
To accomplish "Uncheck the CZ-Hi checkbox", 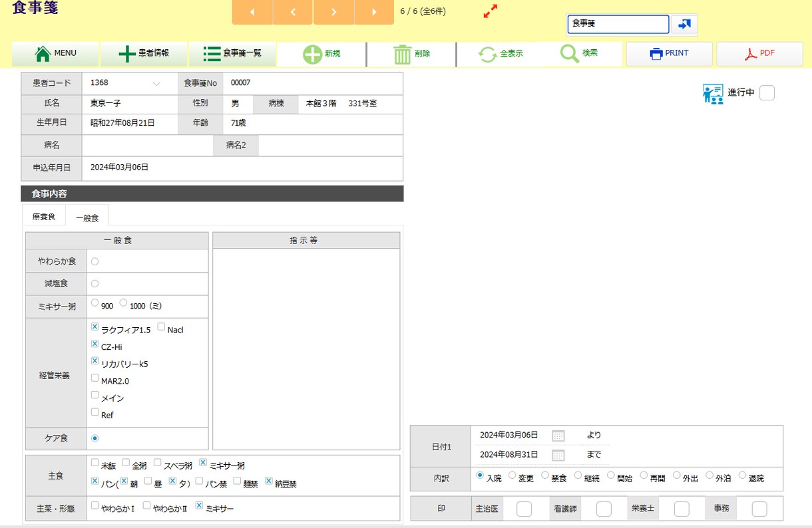I will point(95,344).
